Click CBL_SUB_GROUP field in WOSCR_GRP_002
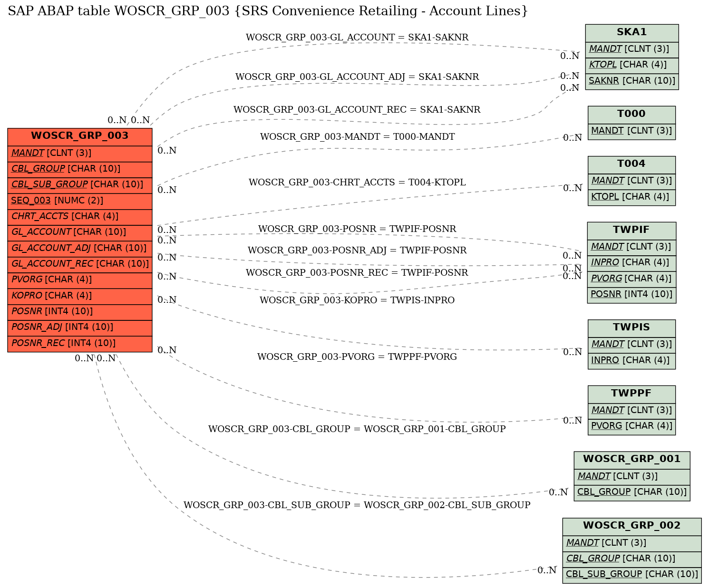Image resolution: width=709 pixels, height=588 pixels. [x=632, y=575]
